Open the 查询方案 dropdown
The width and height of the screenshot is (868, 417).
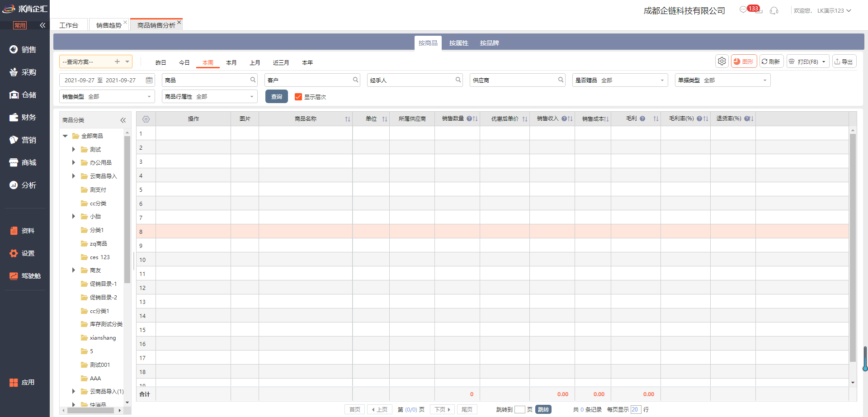(127, 62)
